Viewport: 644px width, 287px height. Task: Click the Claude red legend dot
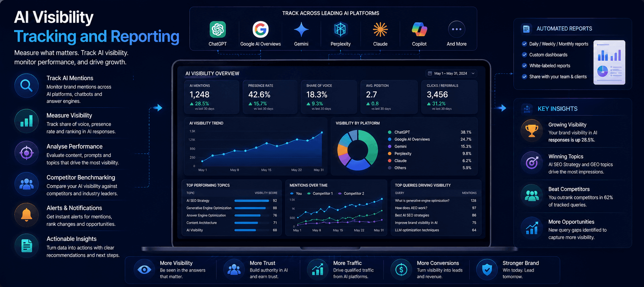coord(390,161)
